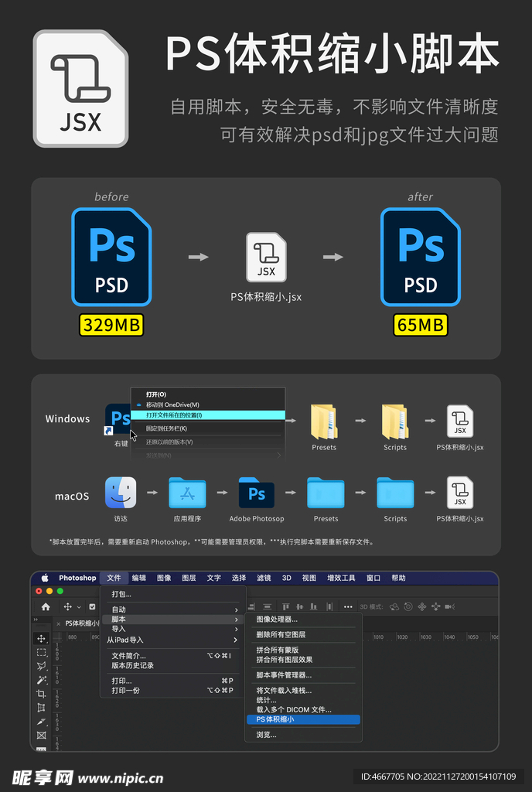Image resolution: width=532 pixels, height=792 pixels.
Task: Click the align bottom edges icon
Action: (x=313, y=606)
